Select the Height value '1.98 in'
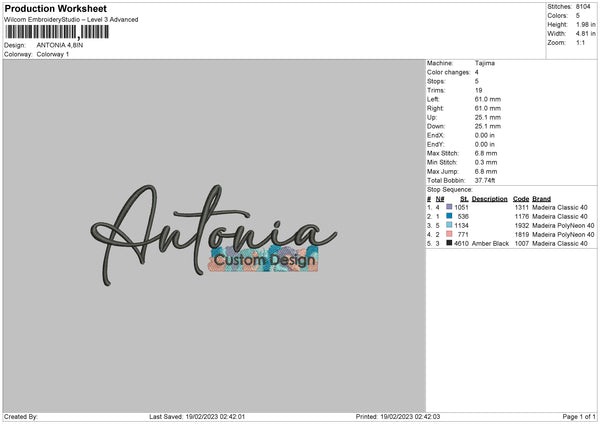 585,24
